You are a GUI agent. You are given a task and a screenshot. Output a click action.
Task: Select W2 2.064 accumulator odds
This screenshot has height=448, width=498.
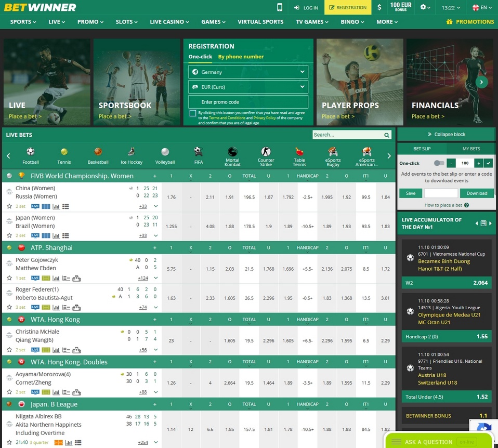coord(447,283)
